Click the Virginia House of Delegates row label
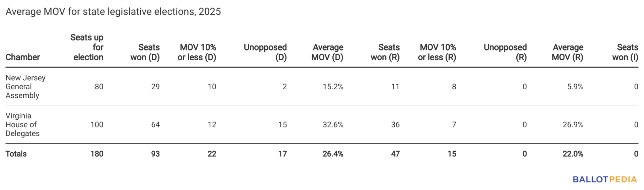This screenshot has height=190, width=644. (x=23, y=125)
